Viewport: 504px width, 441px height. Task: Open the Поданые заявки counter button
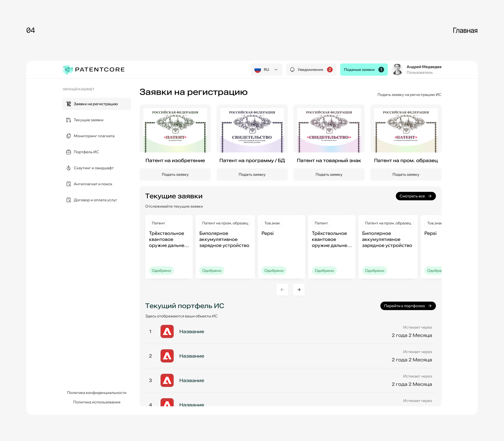[364, 70]
